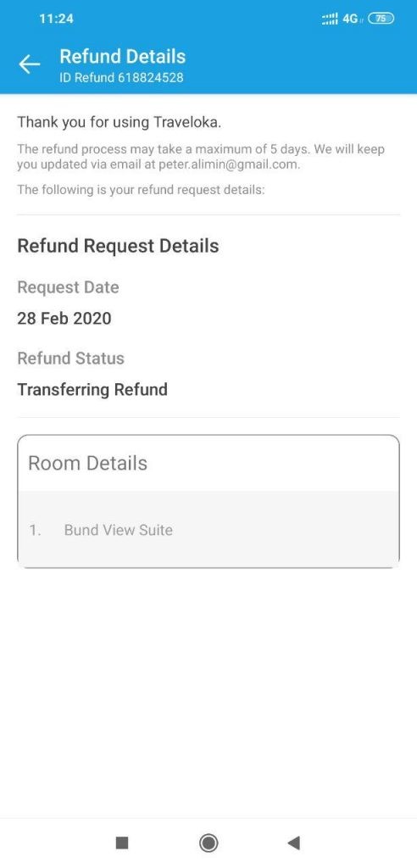Tap the Android back triangle button
This screenshot has width=417, height=868.
[293, 843]
